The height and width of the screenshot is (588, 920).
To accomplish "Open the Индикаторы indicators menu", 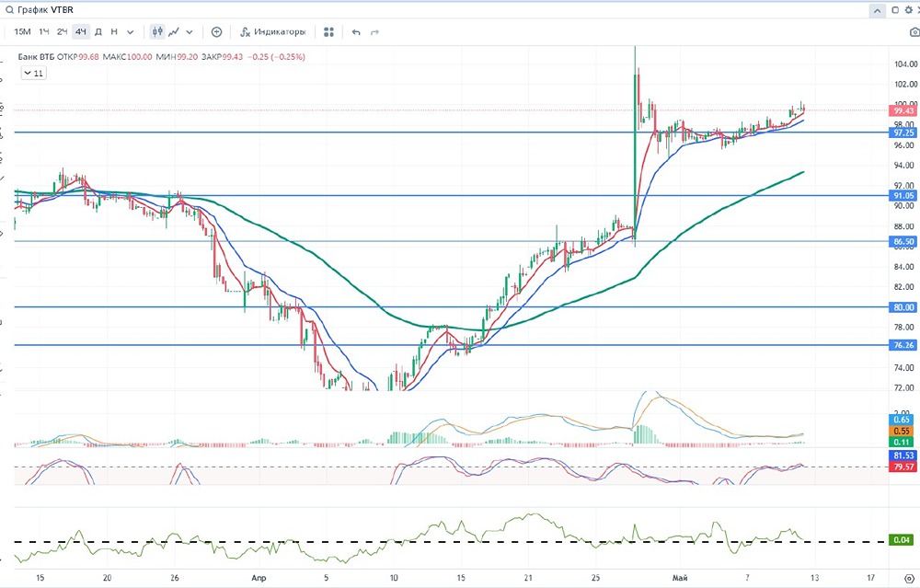I will [273, 31].
